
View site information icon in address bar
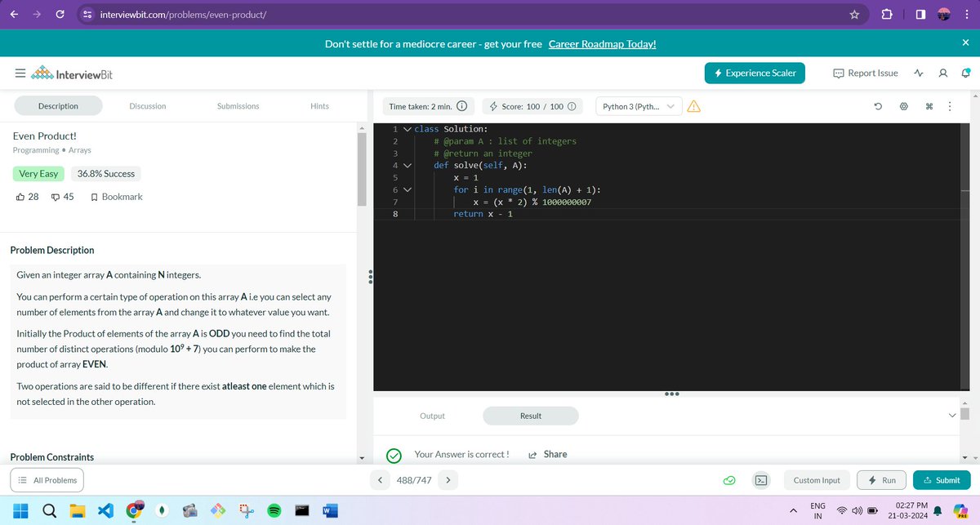click(x=87, y=15)
